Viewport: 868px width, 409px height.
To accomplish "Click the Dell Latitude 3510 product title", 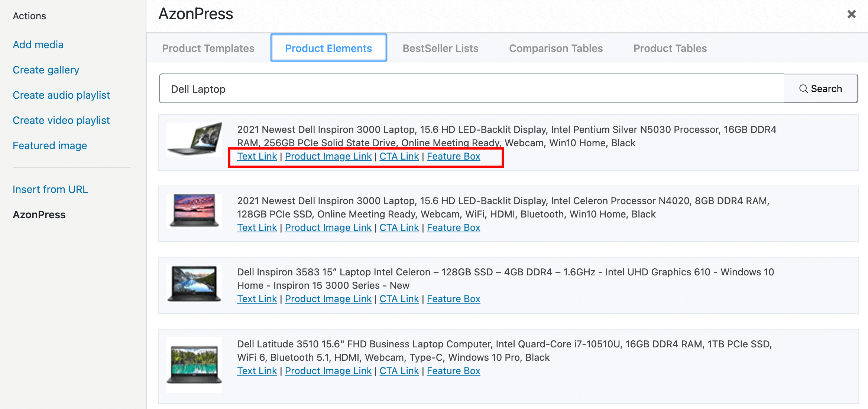I will 505,350.
